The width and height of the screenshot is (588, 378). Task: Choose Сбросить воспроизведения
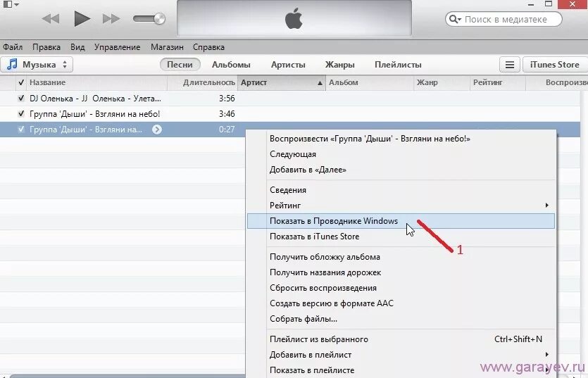click(x=401, y=288)
